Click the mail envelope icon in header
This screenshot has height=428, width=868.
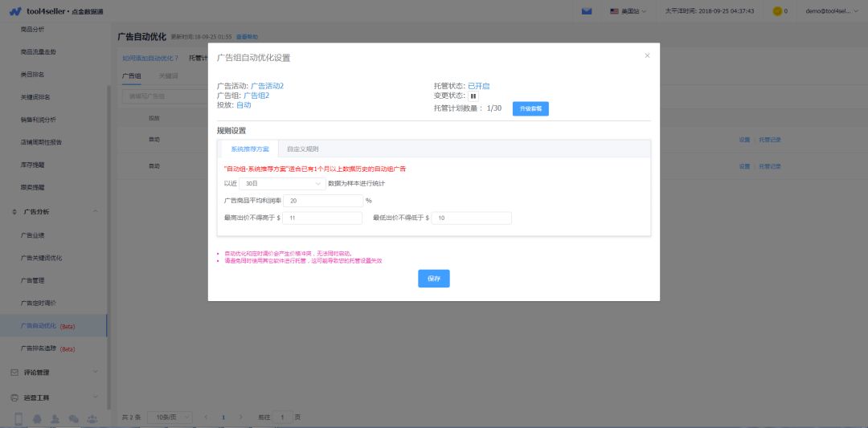point(587,11)
